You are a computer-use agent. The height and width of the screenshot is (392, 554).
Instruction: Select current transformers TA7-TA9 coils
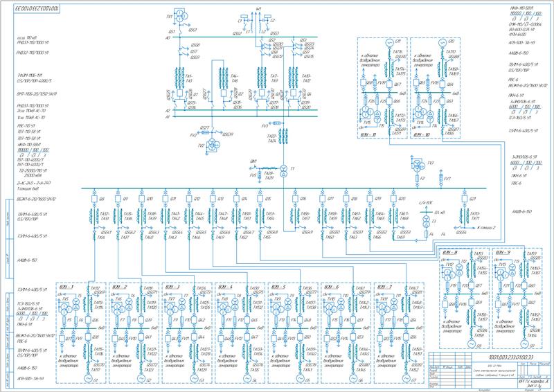[262, 78]
